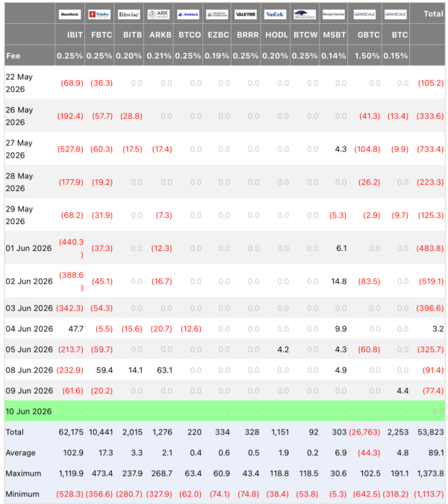Click the Valkyrie logo
Viewport: 448px width, 504px height.
tap(246, 14)
